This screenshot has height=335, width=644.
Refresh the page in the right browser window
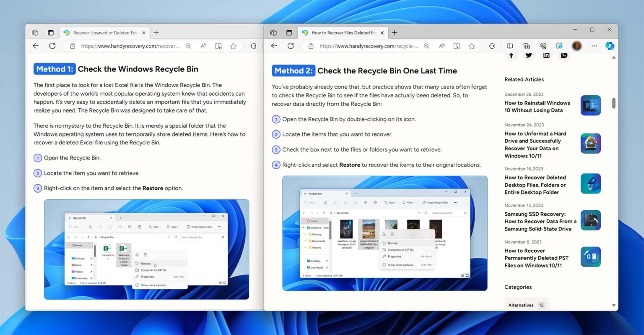point(291,46)
